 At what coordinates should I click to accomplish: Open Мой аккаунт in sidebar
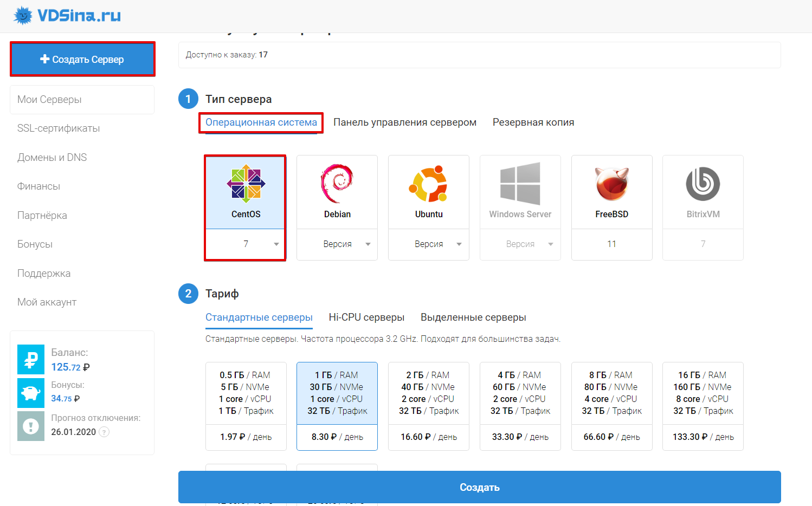tap(47, 302)
